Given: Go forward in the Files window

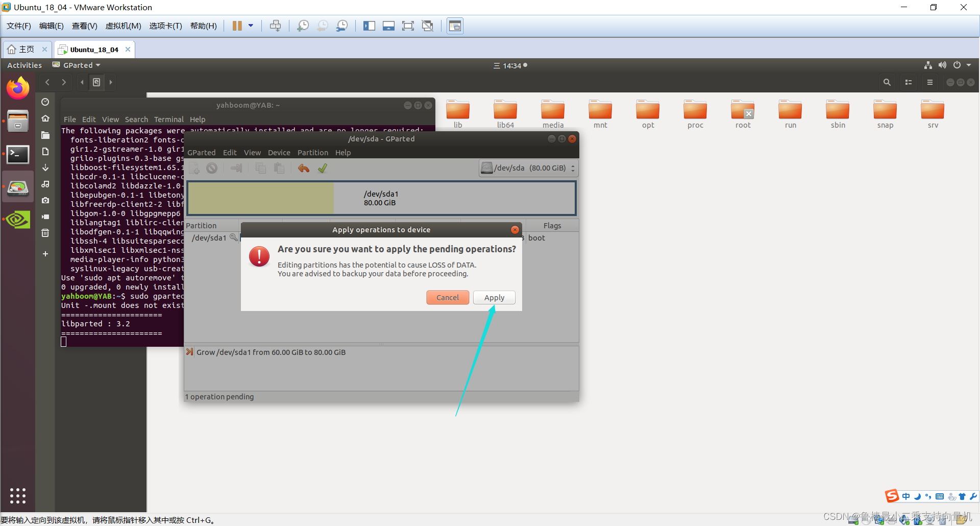Looking at the screenshot, I should coord(64,82).
